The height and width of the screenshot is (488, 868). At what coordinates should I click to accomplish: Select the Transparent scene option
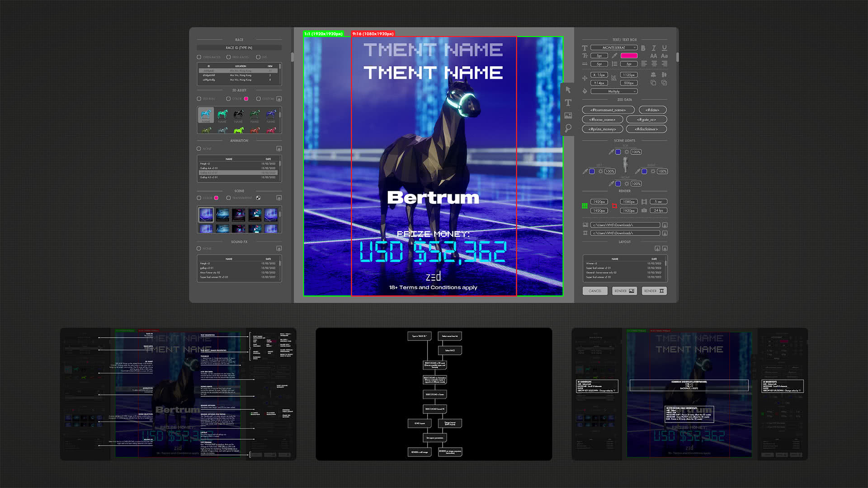click(229, 198)
